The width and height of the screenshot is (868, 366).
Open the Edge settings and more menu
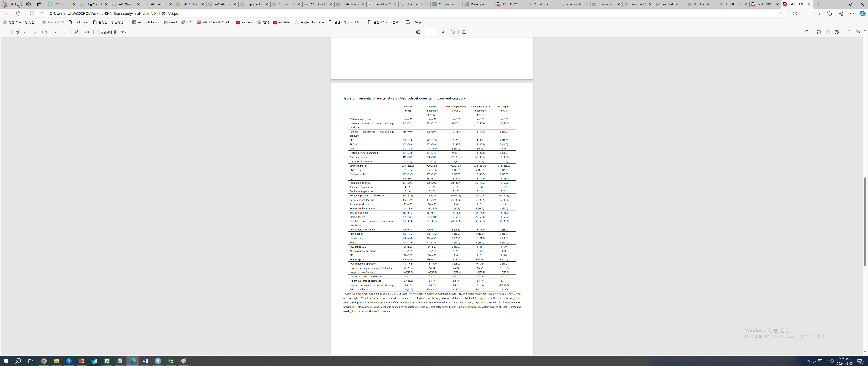(x=852, y=13)
